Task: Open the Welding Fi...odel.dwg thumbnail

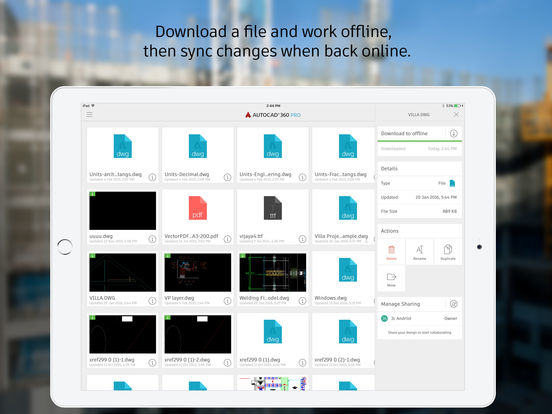Action: pyautogui.click(x=273, y=272)
